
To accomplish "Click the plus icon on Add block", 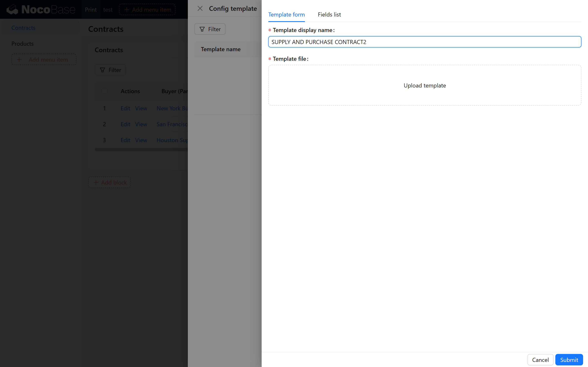I will (x=96, y=182).
